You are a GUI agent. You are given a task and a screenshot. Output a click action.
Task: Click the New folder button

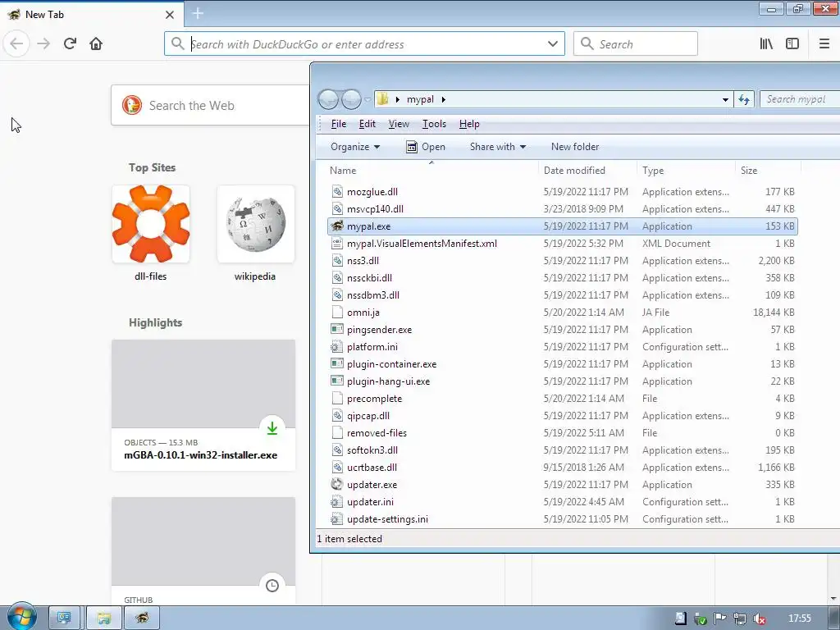coord(575,147)
